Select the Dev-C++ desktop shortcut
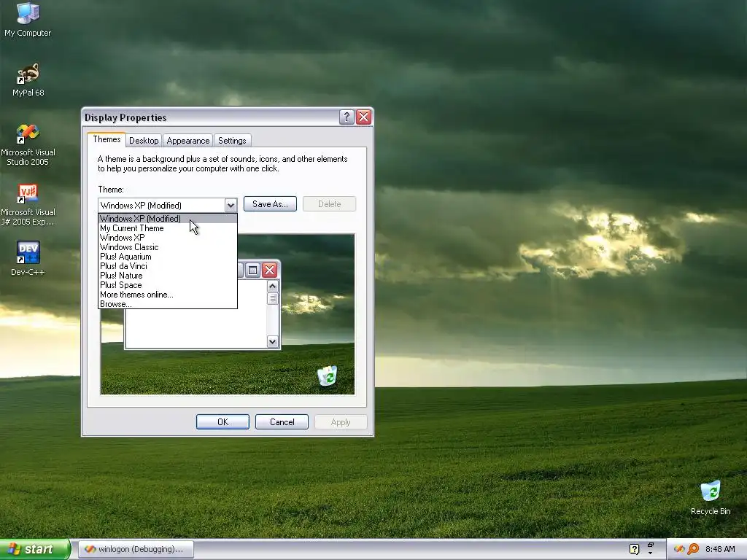Screen dimensions: 747x560 coord(28,259)
